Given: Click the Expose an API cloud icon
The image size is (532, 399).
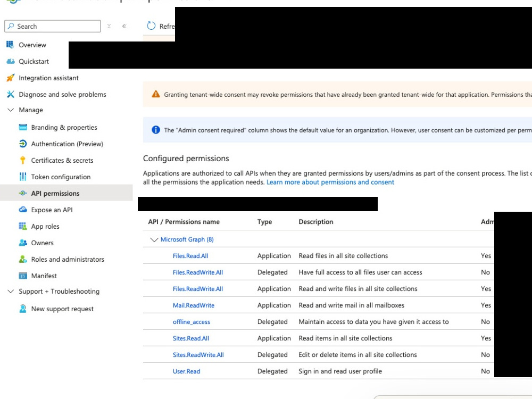Looking at the screenshot, I should point(23,209).
